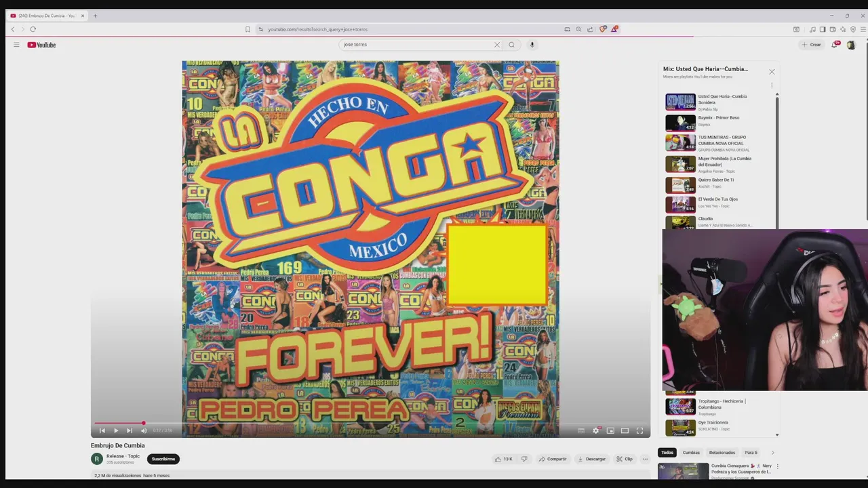Click the Embrujo De Cumbia video title
This screenshot has height=488, width=868.
pyautogui.click(x=118, y=445)
